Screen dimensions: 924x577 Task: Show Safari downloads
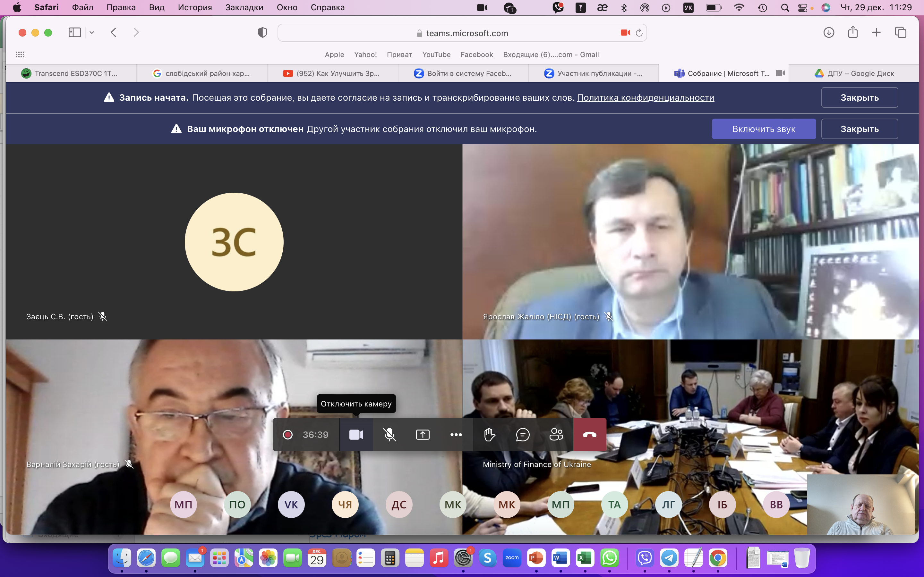pyautogui.click(x=828, y=32)
